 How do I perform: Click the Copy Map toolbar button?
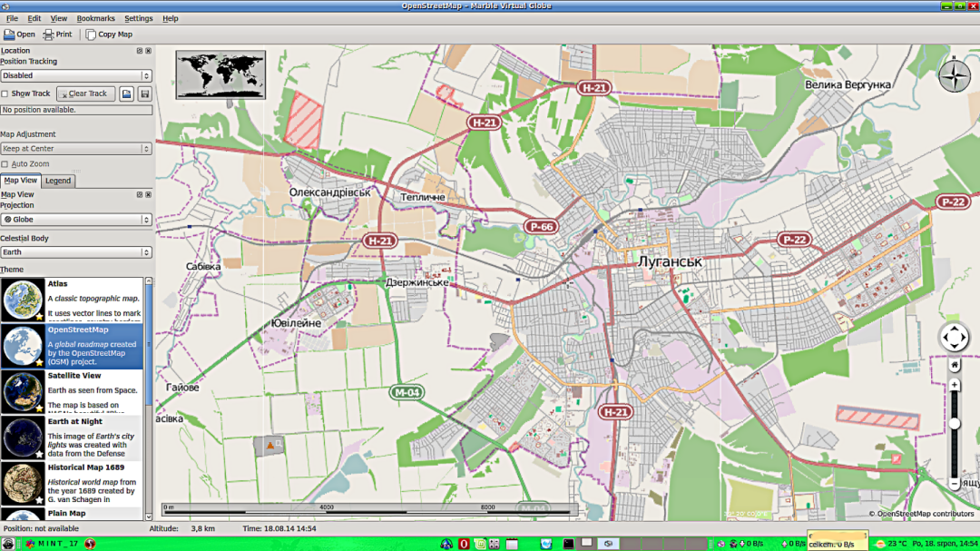110,34
